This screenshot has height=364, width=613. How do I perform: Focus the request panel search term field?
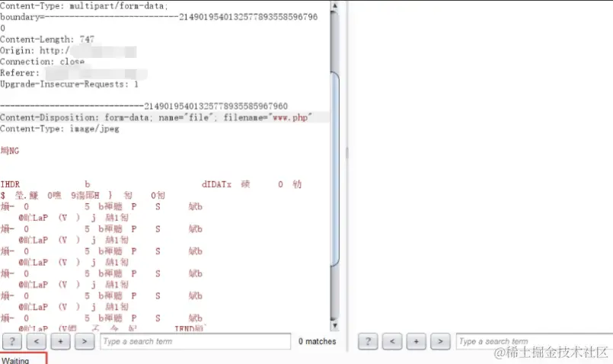pyautogui.click(x=196, y=341)
